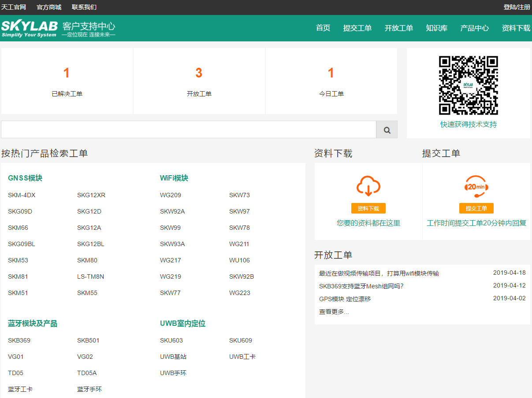
Task: Open the 产品中心 menu item
Action: click(474, 28)
